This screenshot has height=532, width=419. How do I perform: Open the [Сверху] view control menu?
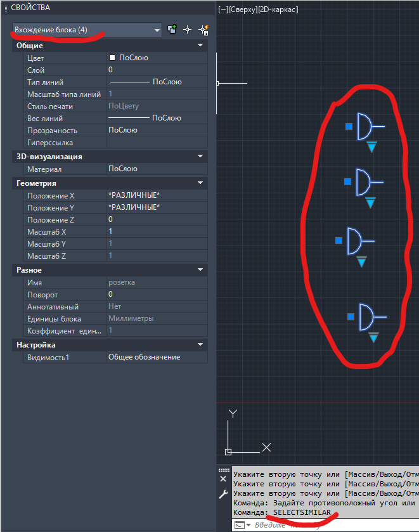[243, 10]
